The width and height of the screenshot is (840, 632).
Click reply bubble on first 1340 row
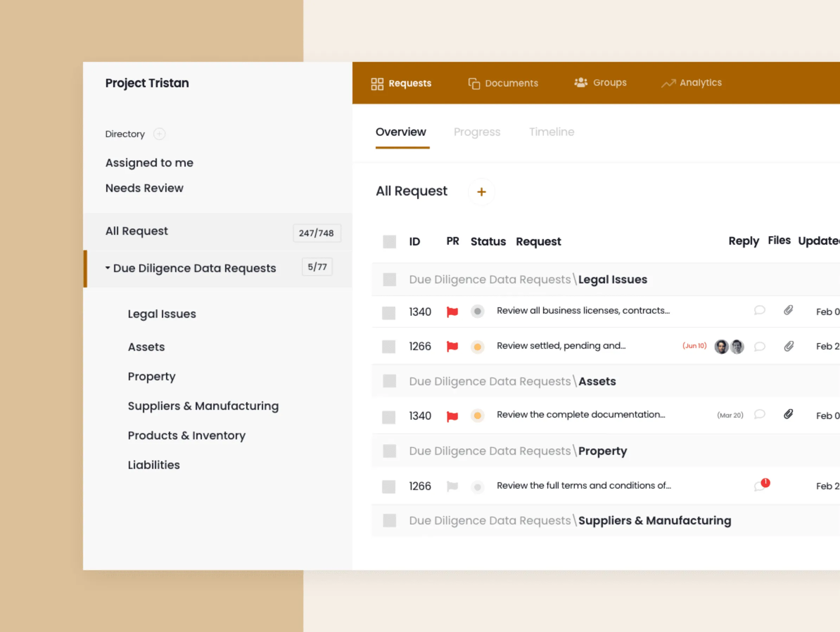(759, 310)
